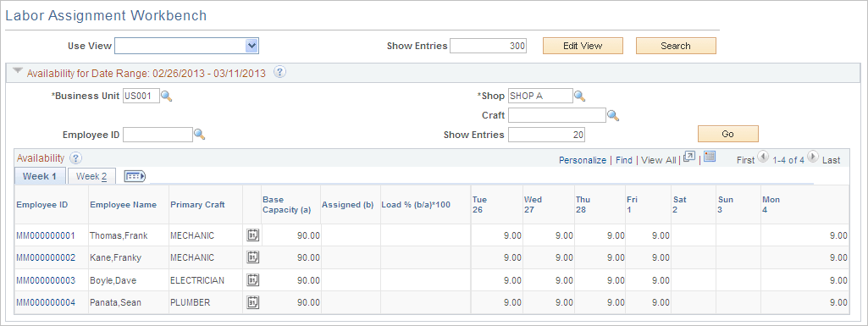Click the Personalize link
Screen dimensions: 868x326
(x=583, y=160)
